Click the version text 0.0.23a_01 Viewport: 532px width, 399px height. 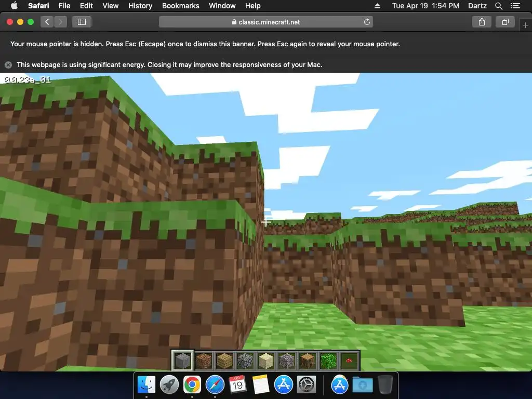28,79
